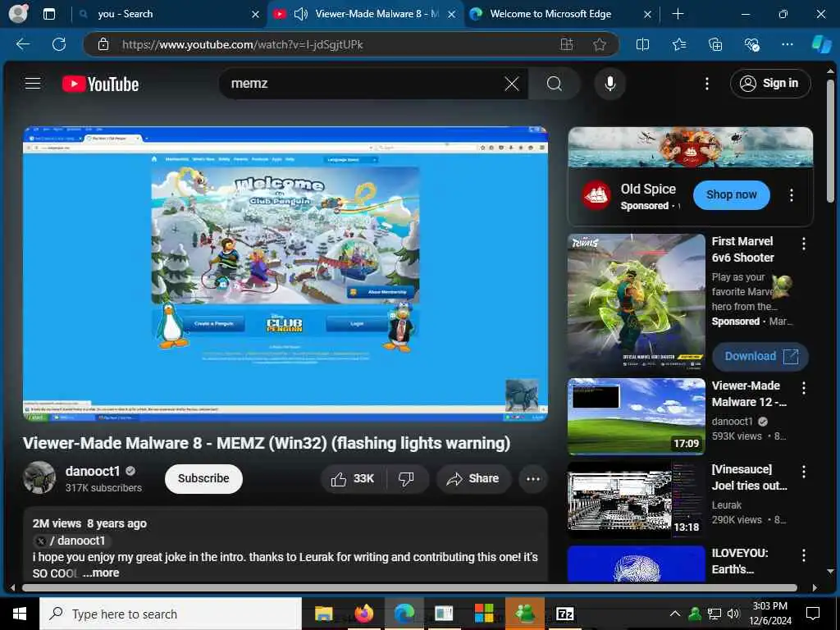This screenshot has width=840, height=630.
Task: Clear the memz search text
Action: (x=512, y=84)
